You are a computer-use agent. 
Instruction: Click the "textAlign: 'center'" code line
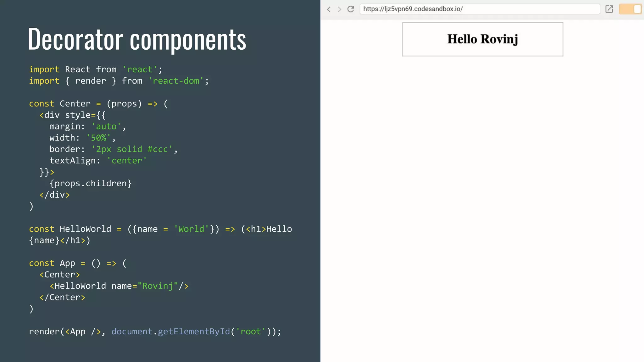tap(98, 161)
